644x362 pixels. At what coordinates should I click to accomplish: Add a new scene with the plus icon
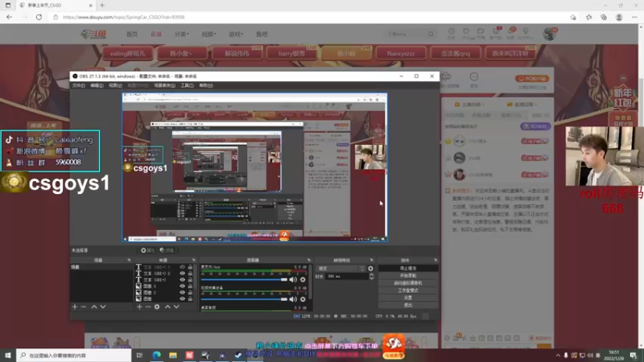(74, 306)
